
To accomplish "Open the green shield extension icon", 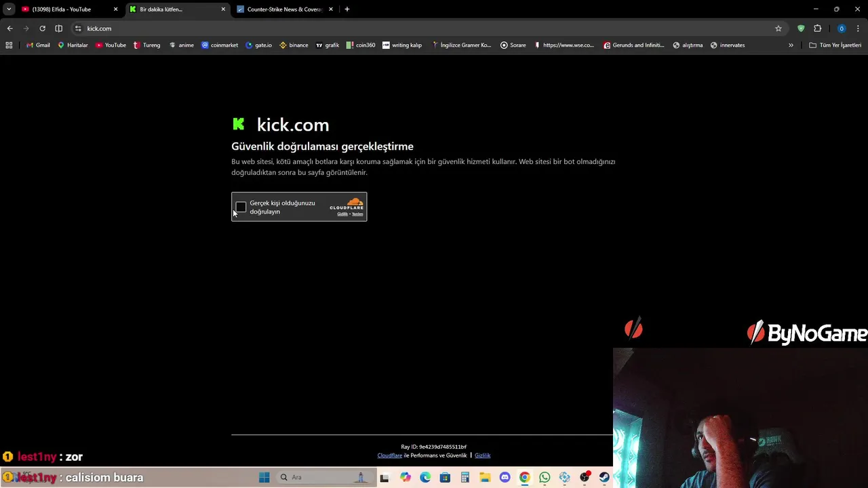I will coord(801,28).
